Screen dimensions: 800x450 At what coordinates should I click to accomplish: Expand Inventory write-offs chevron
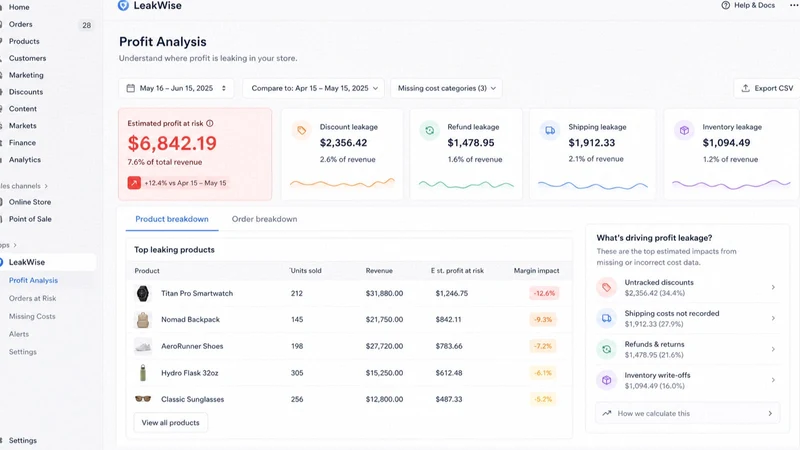point(773,380)
